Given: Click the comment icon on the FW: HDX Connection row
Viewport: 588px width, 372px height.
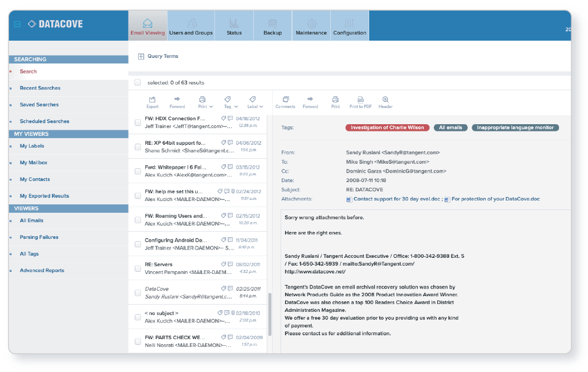Looking at the screenshot, I should click(231, 118).
